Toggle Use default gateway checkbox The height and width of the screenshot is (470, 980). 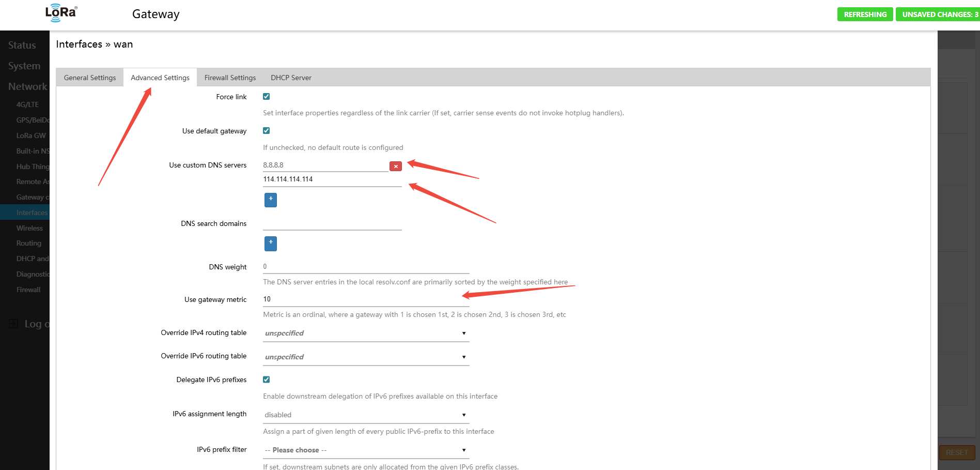tap(267, 131)
